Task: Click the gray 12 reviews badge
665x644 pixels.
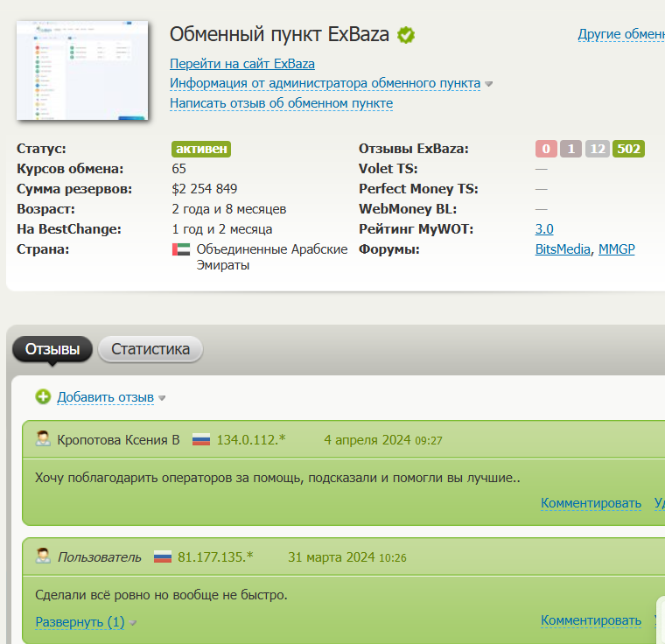Action: [597, 149]
